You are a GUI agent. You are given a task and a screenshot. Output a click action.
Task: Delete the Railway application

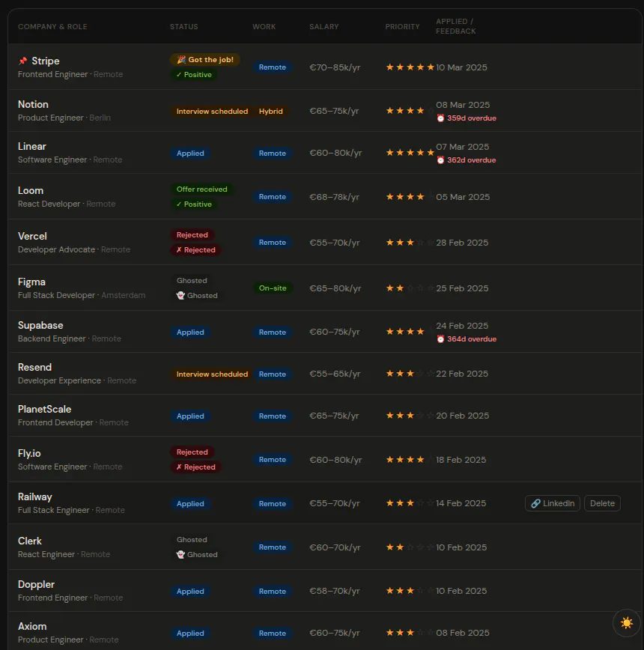click(602, 503)
